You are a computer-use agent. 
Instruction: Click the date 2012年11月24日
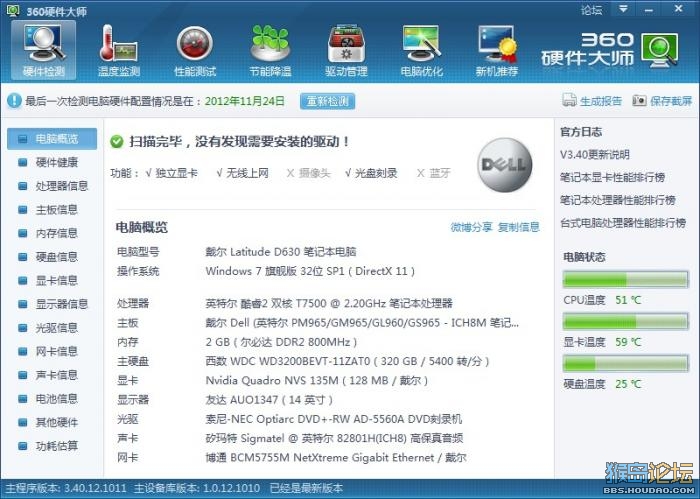pos(245,101)
